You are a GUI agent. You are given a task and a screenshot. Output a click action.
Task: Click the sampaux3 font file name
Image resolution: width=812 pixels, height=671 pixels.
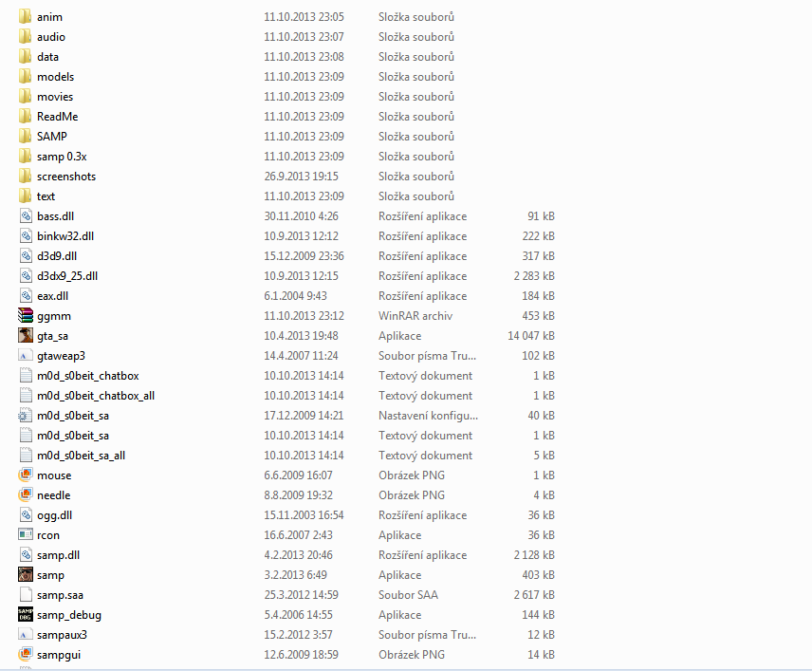62,635
